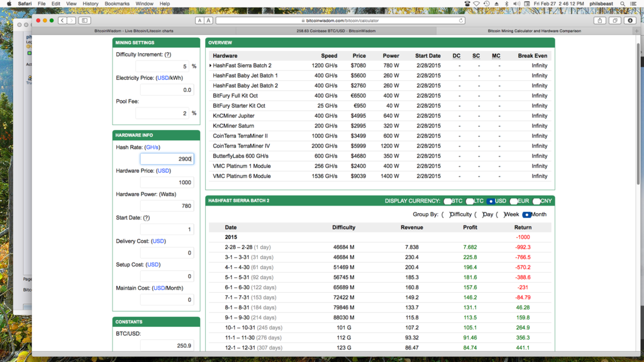Click the eject icon in menu bar

tap(497, 4)
